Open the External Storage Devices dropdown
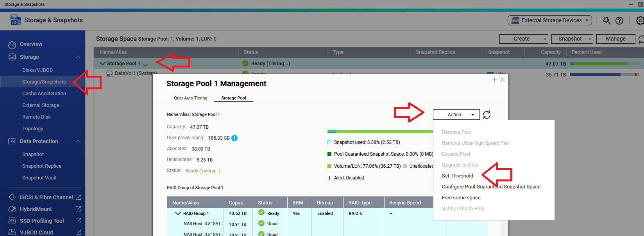 tap(549, 20)
